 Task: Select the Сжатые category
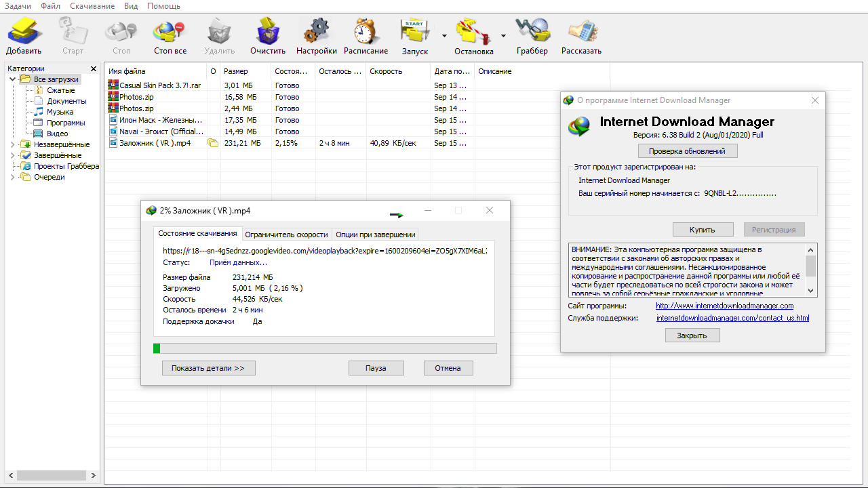click(x=60, y=90)
